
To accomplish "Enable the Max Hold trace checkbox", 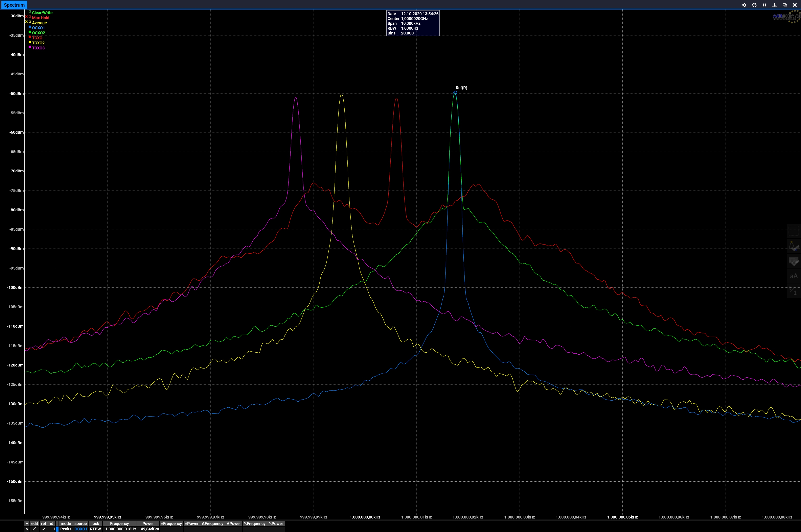I will [x=29, y=17].
